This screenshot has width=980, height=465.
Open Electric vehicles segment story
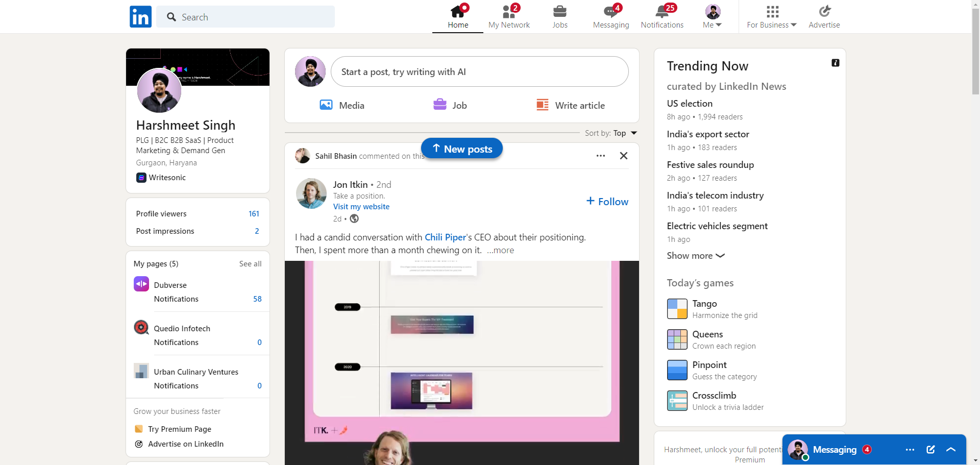717,226
